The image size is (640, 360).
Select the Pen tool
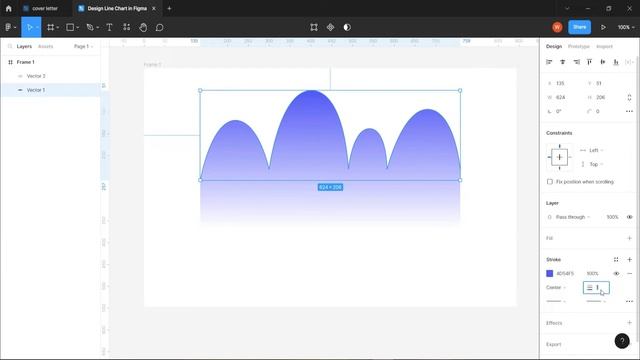90,27
